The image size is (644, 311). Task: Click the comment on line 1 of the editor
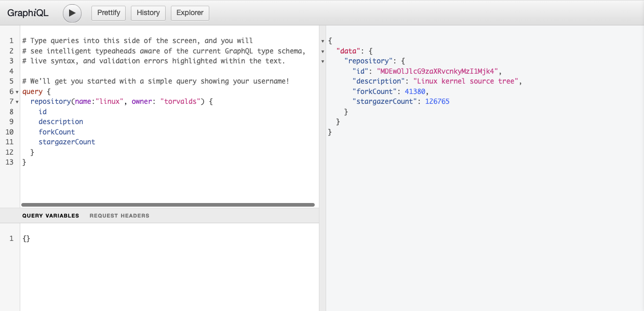pyautogui.click(x=138, y=40)
